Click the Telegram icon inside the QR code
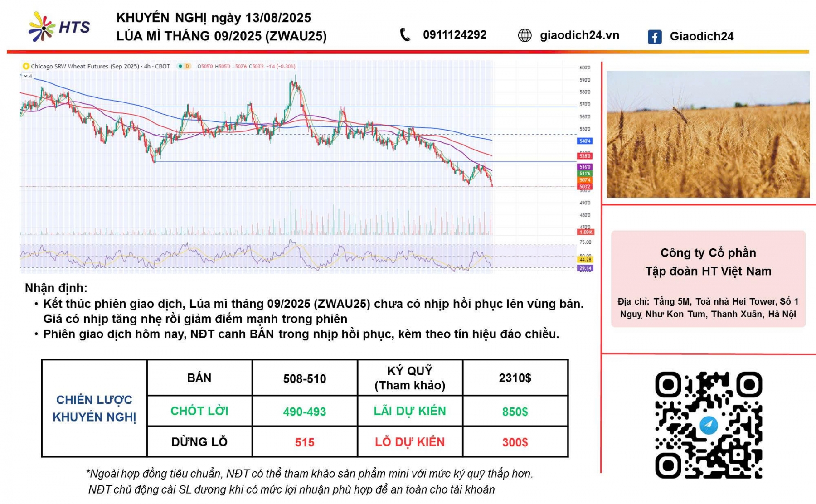This screenshot has width=816, height=504. coord(709,425)
